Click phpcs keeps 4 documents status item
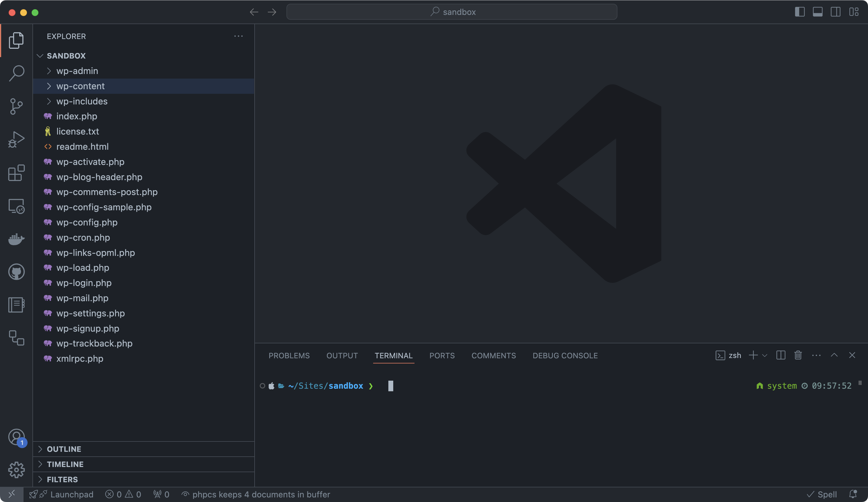 [255, 495]
